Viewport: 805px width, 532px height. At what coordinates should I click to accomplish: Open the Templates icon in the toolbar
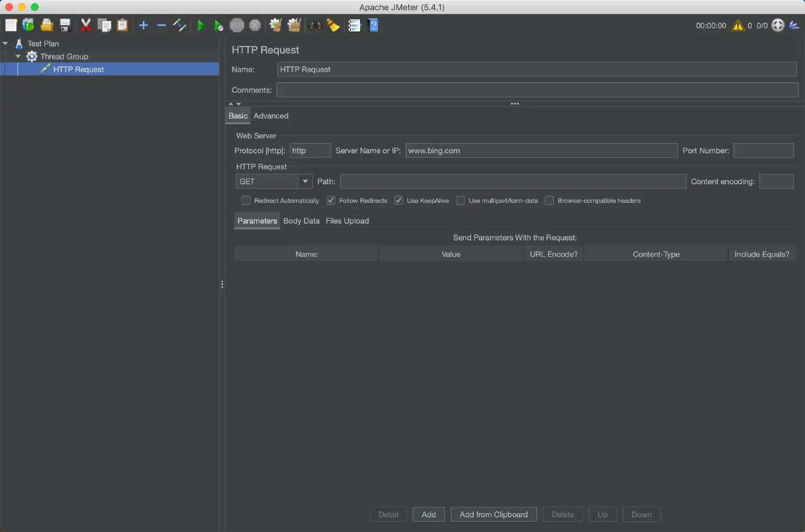[28, 25]
